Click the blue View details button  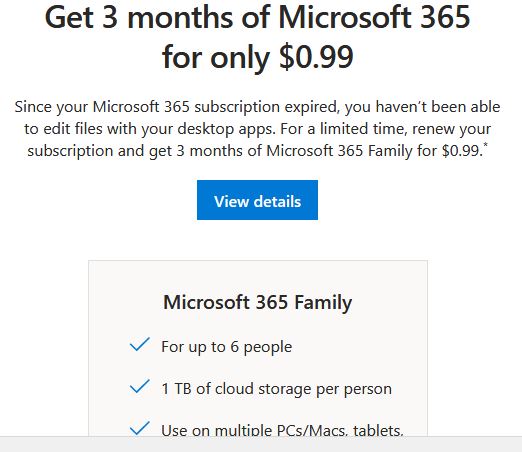[x=257, y=200]
